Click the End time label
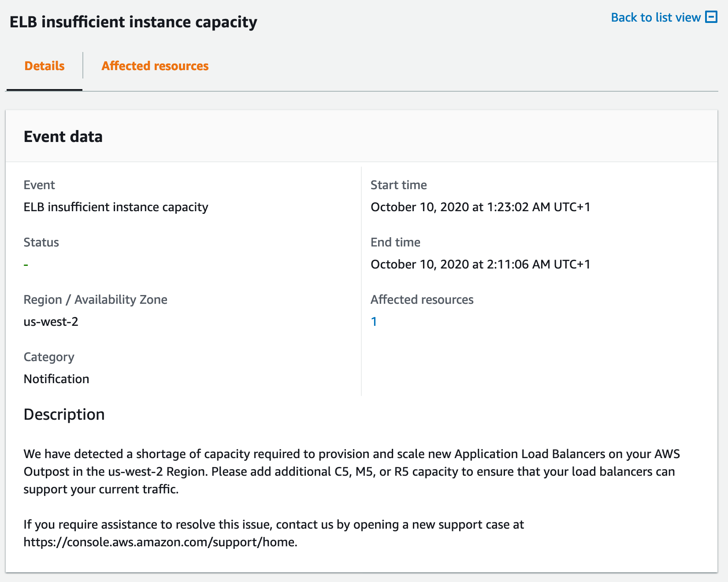The height and width of the screenshot is (582, 728). (396, 242)
